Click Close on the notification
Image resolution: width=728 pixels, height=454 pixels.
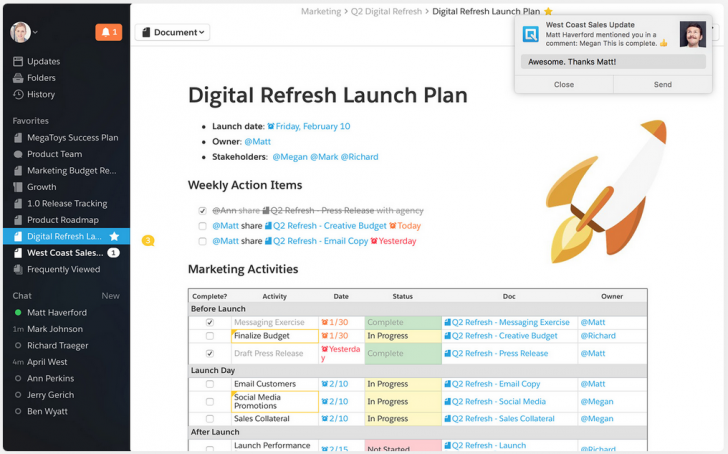pos(564,84)
